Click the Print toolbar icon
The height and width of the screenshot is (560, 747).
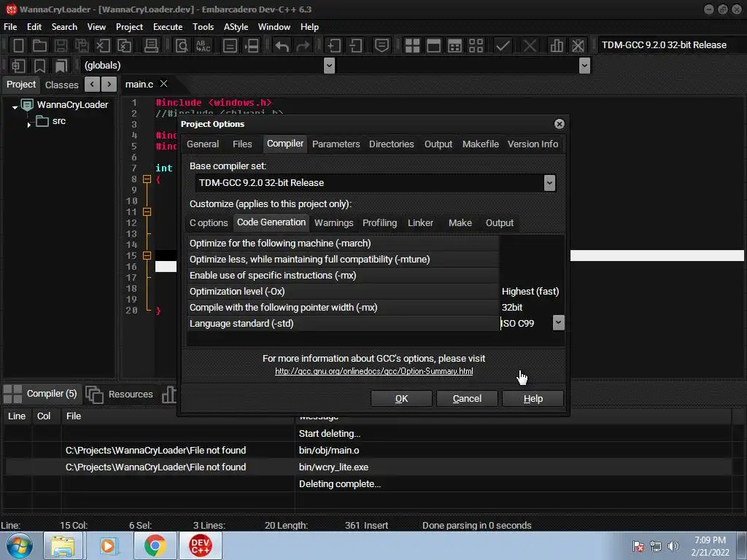tap(151, 45)
